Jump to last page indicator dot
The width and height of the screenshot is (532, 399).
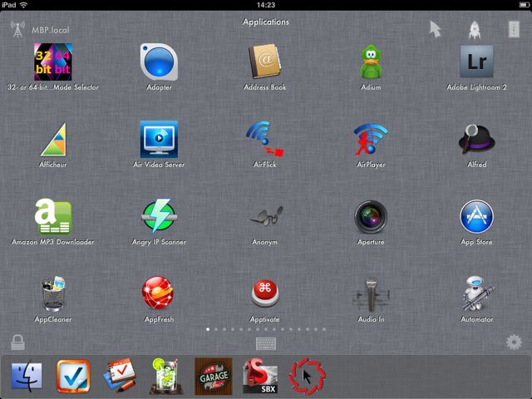tap(324, 329)
